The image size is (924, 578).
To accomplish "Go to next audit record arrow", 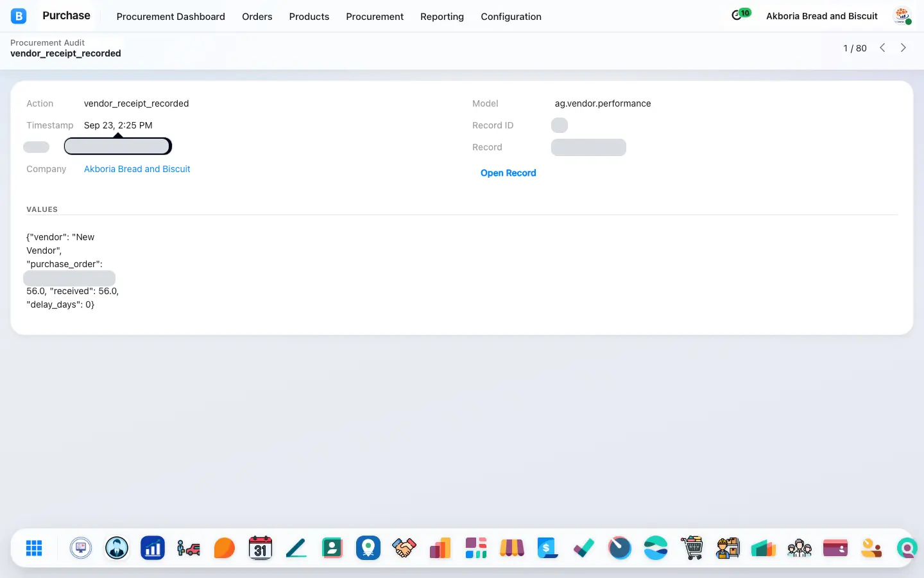I will [903, 48].
